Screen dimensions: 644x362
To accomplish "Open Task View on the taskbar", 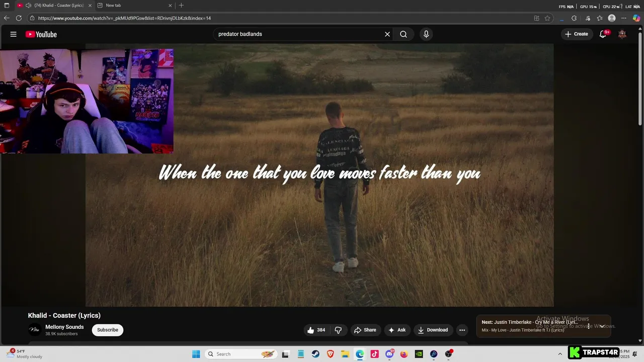I will (x=285, y=354).
